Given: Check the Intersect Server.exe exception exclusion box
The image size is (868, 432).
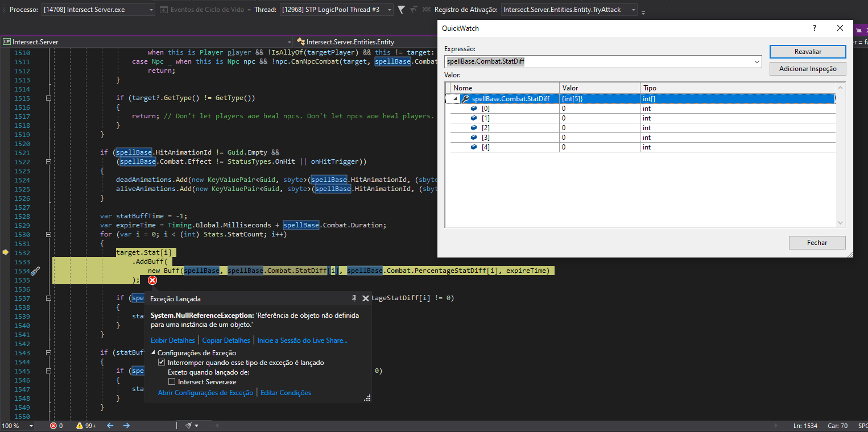Looking at the screenshot, I should coord(171,381).
